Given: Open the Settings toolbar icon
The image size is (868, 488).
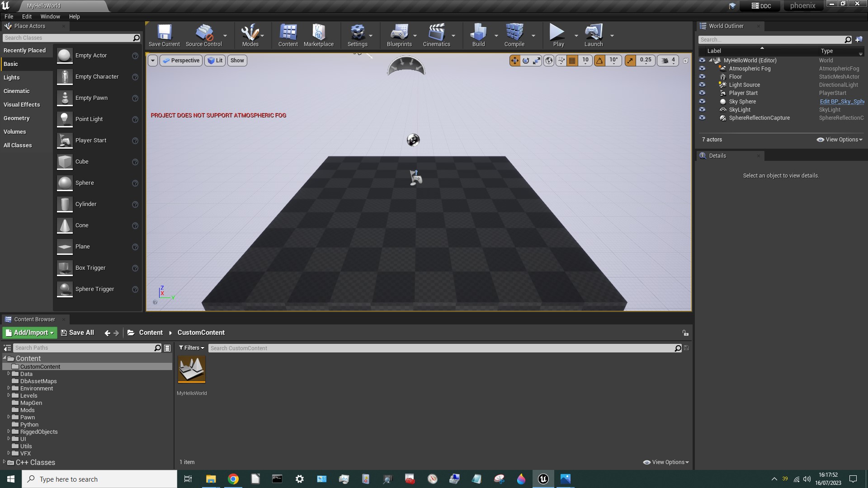Looking at the screenshot, I should tap(357, 35).
